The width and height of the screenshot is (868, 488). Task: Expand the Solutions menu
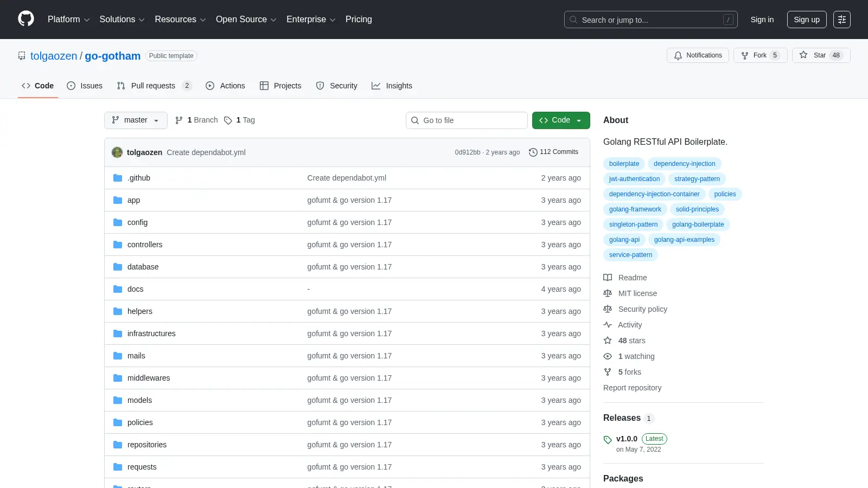click(x=122, y=20)
